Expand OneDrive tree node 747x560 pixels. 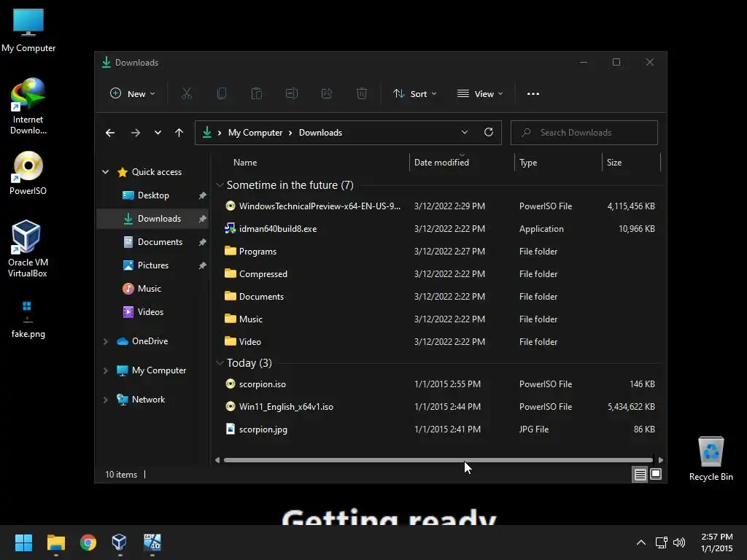coord(105,341)
